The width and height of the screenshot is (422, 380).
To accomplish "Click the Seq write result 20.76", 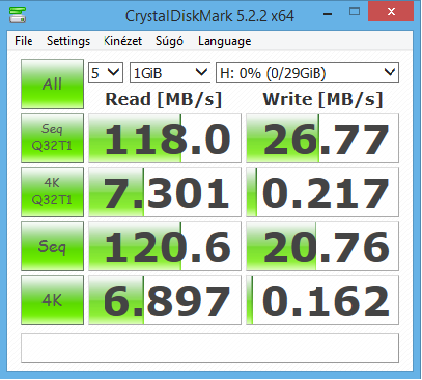I will coord(322,246).
